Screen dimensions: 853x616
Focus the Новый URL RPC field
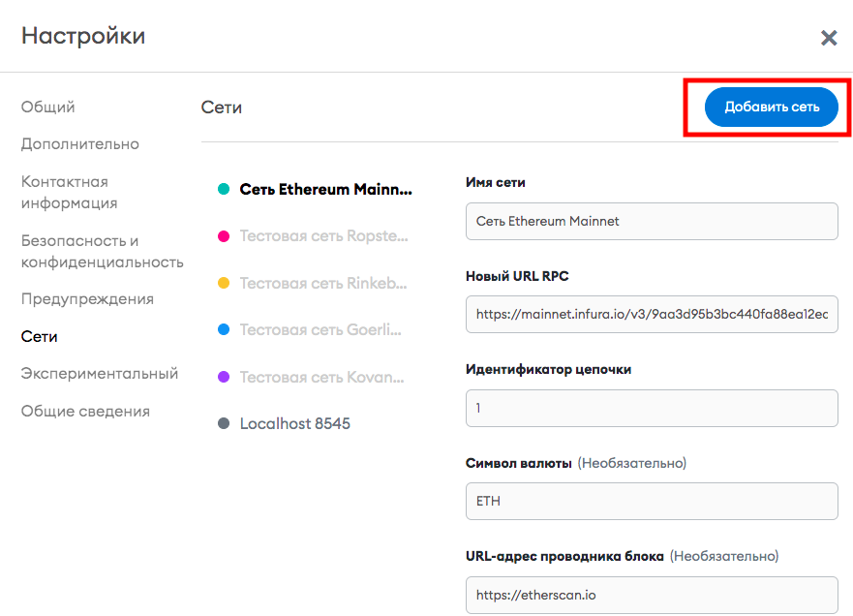(652, 314)
